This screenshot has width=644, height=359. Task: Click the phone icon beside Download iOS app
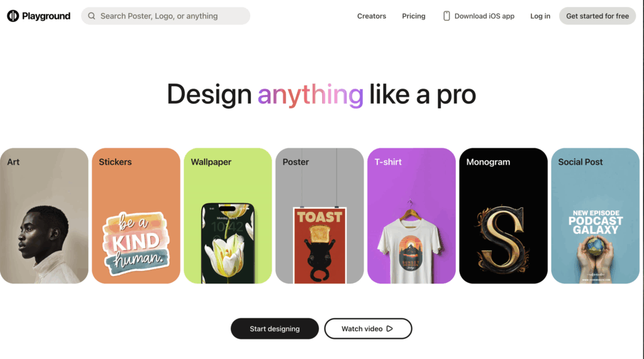coord(447,16)
